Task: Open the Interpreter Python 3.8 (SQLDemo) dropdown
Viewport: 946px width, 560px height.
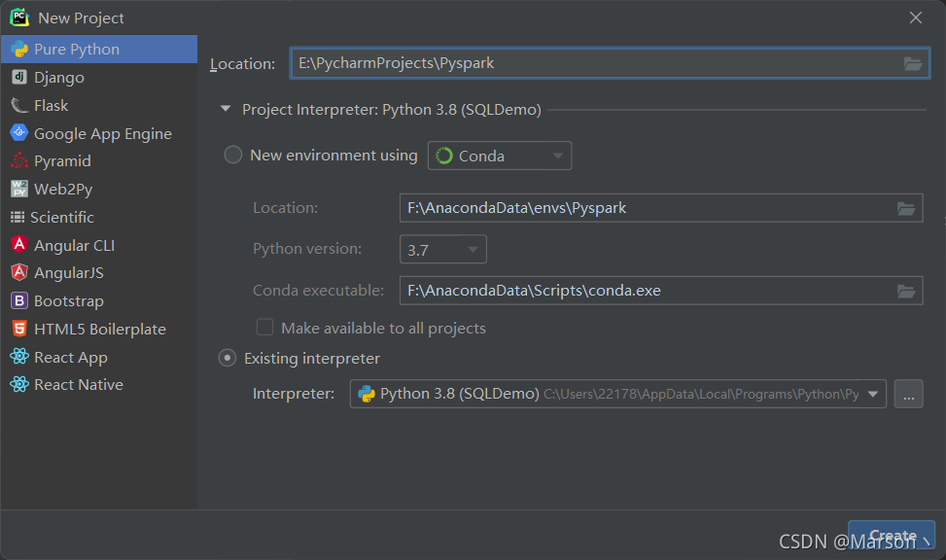Action: 617,394
